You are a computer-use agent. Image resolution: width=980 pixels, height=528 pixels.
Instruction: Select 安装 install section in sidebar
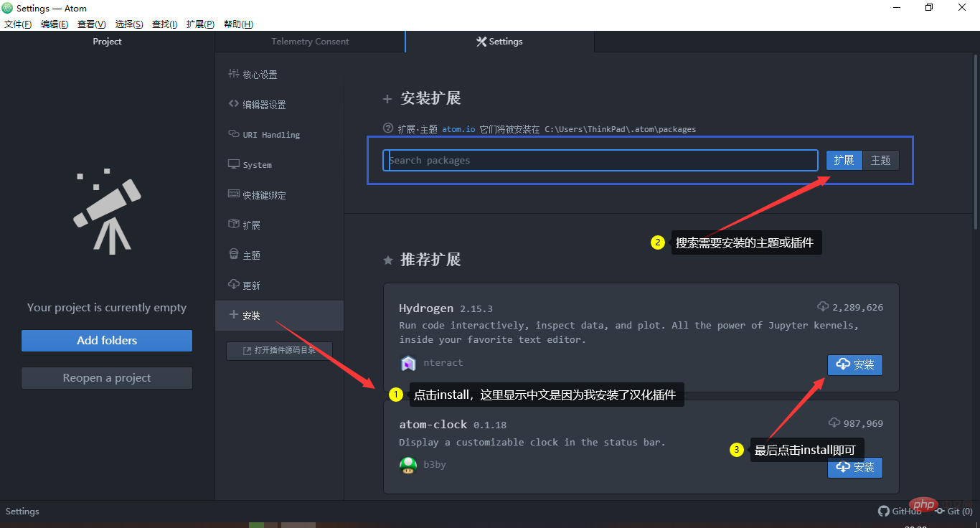[x=279, y=316]
